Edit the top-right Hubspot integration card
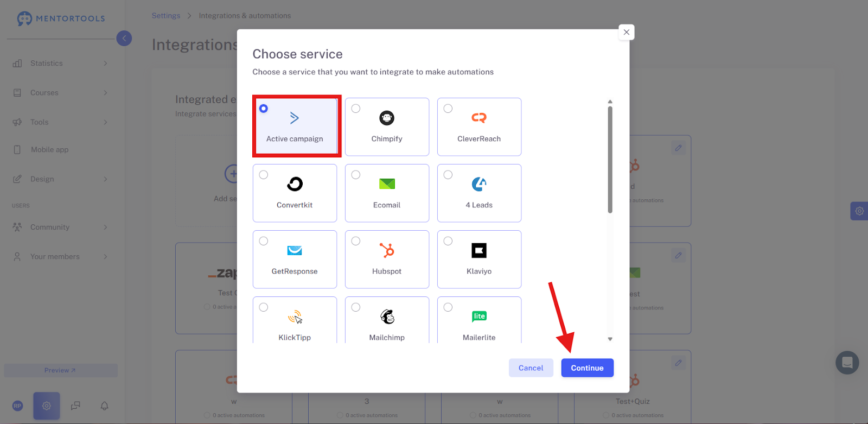 pos(678,148)
